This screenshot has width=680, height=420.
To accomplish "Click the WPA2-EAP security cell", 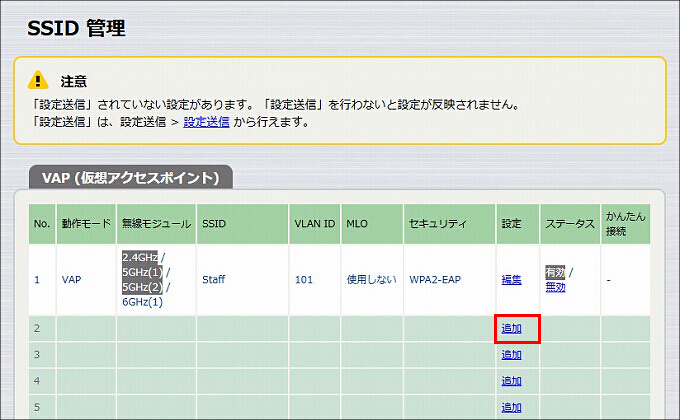I will [449, 280].
